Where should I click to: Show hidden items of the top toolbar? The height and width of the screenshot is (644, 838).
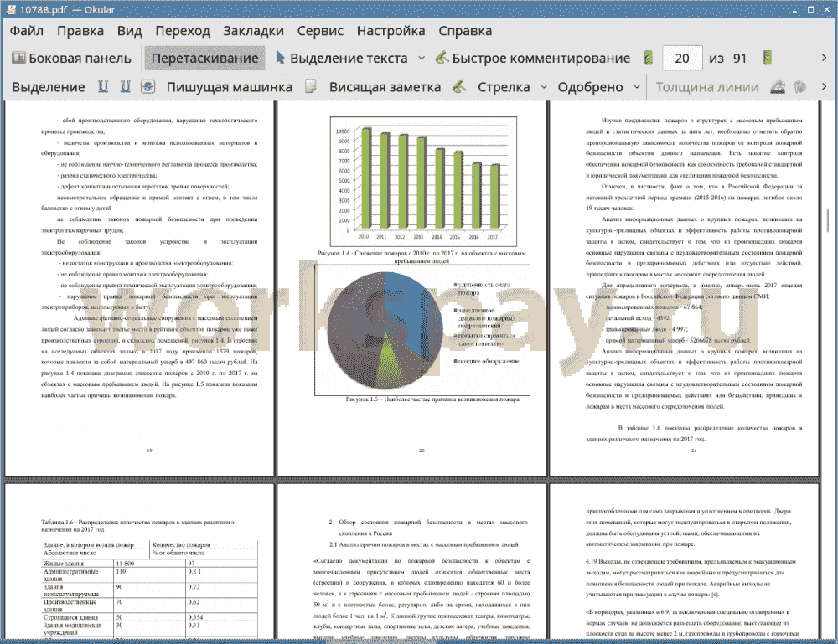click(824, 58)
